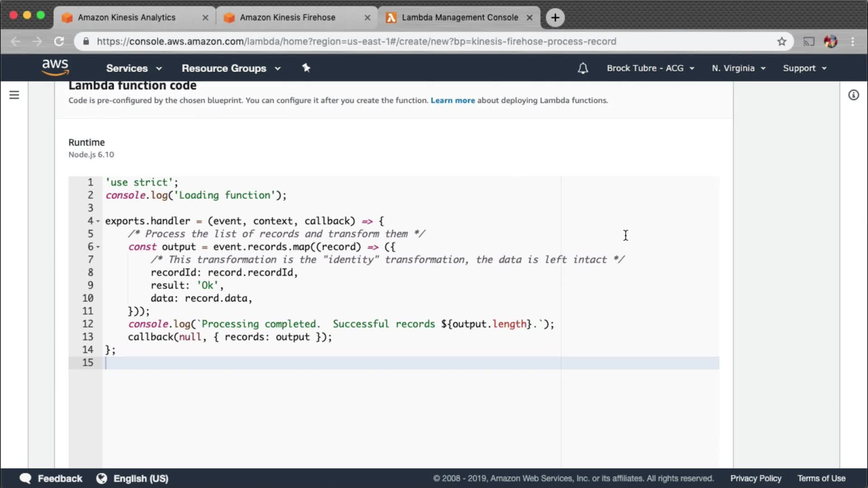Collapse code fold arrow at line 4
Screen dimensions: 868x488
(x=98, y=221)
